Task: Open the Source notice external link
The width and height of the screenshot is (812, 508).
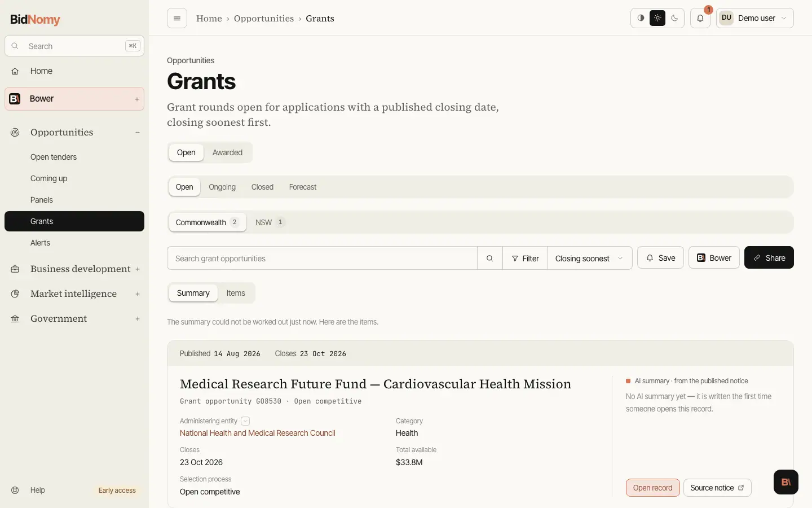Action: click(x=717, y=488)
